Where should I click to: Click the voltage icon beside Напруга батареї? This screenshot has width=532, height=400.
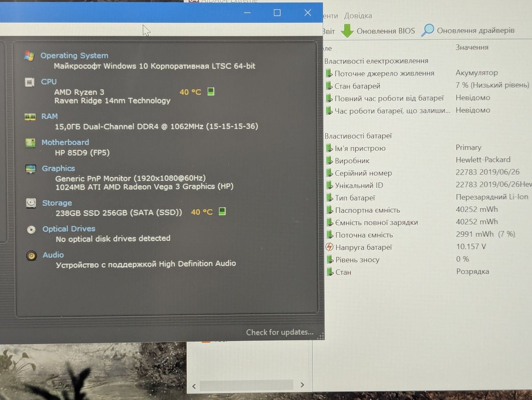pyautogui.click(x=330, y=247)
